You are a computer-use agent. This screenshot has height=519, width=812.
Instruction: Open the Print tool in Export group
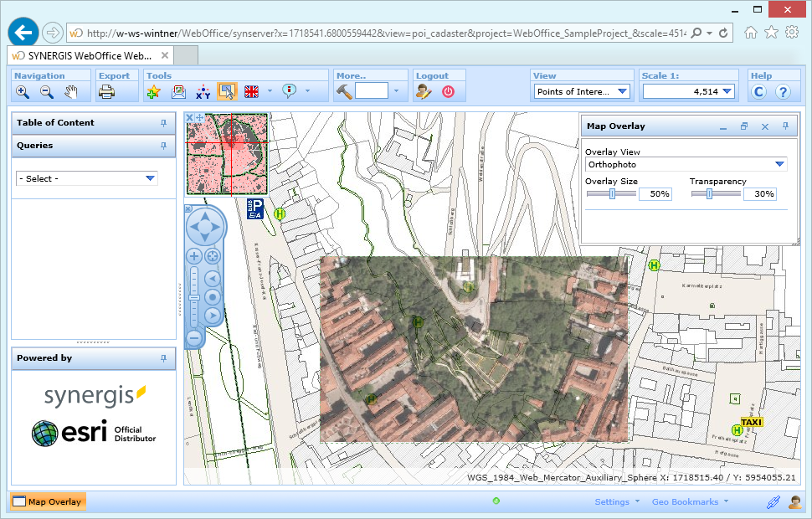pos(105,90)
